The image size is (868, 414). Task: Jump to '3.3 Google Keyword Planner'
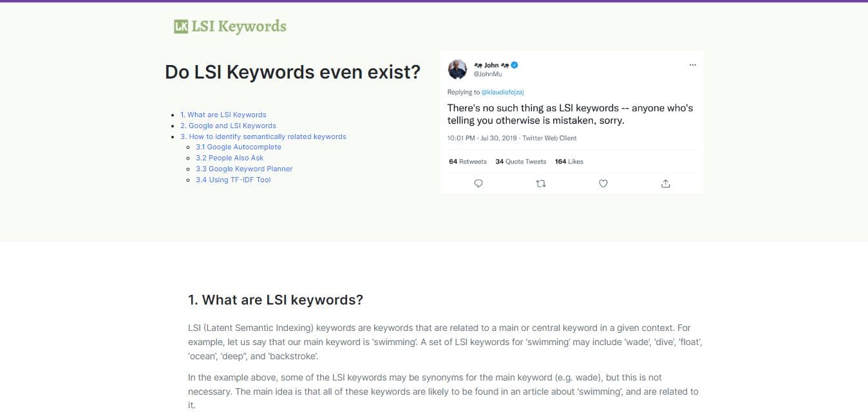244,169
